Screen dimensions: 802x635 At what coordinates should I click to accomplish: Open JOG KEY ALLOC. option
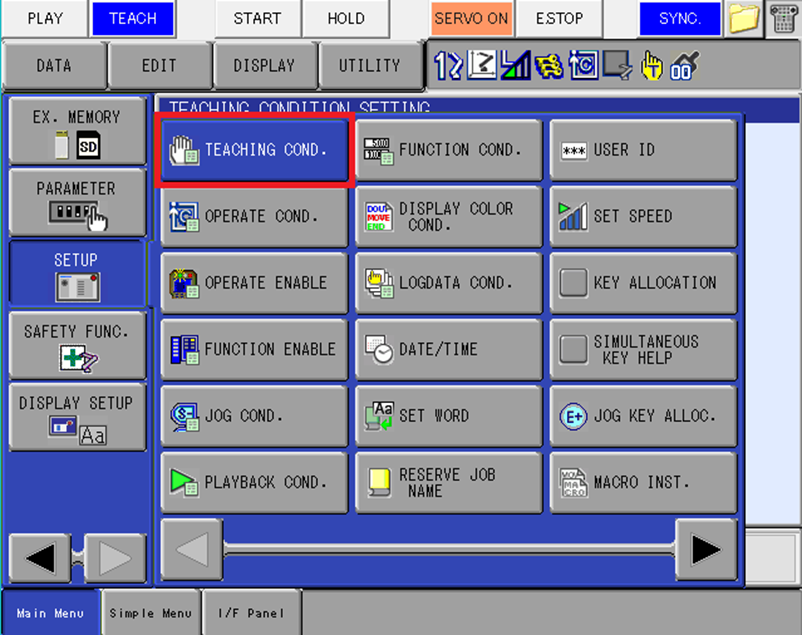pyautogui.click(x=643, y=416)
